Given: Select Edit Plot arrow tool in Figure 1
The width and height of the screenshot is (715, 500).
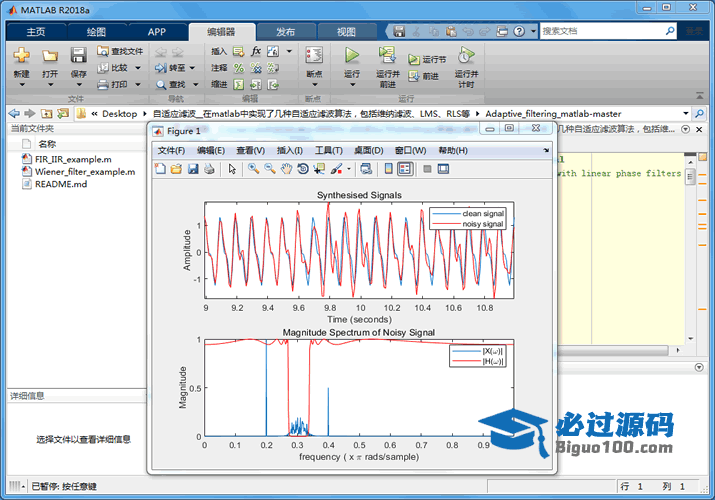Looking at the screenshot, I should tap(232, 169).
